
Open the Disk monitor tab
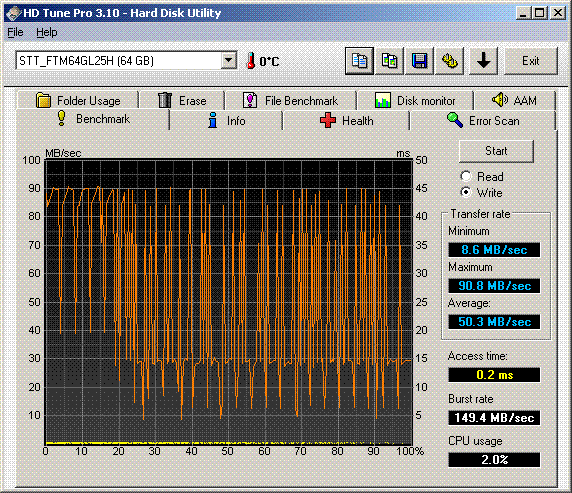415,100
